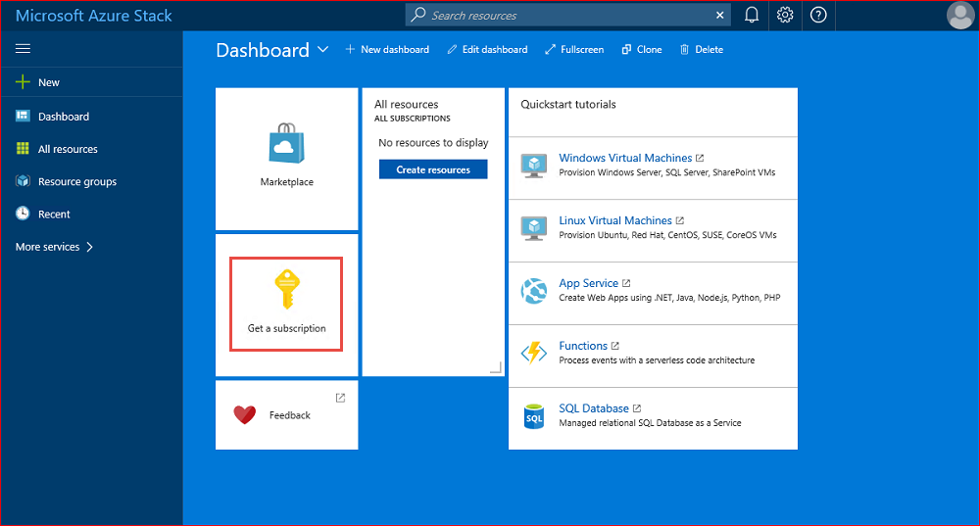Select New dashboard in the toolbar

(387, 49)
